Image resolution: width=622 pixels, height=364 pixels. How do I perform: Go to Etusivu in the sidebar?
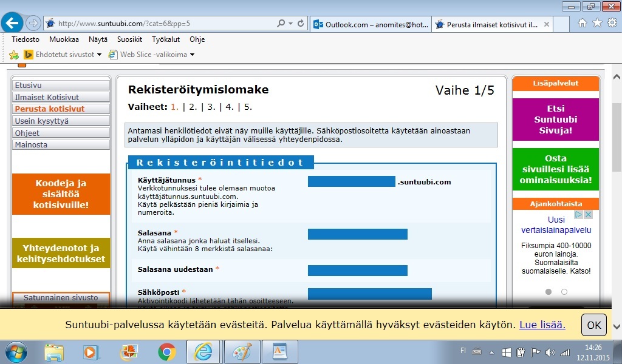61,85
